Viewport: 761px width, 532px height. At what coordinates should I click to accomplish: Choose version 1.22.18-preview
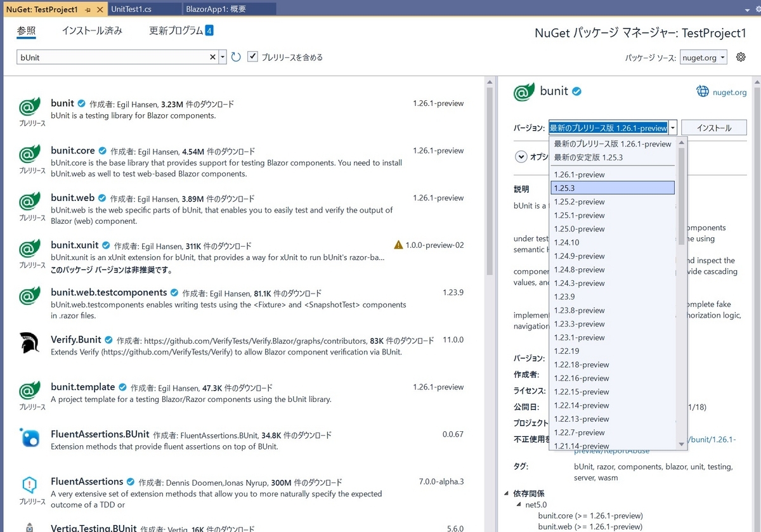pyautogui.click(x=613, y=365)
